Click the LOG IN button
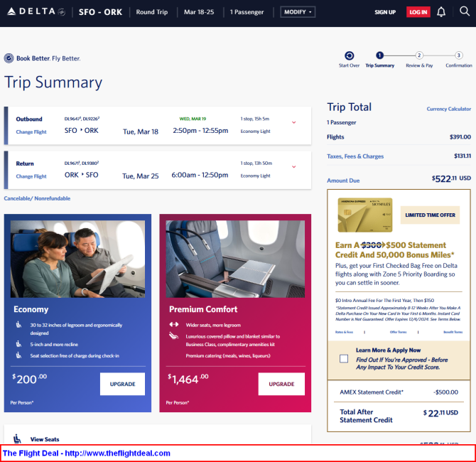This screenshot has width=476, height=462. pos(418,12)
